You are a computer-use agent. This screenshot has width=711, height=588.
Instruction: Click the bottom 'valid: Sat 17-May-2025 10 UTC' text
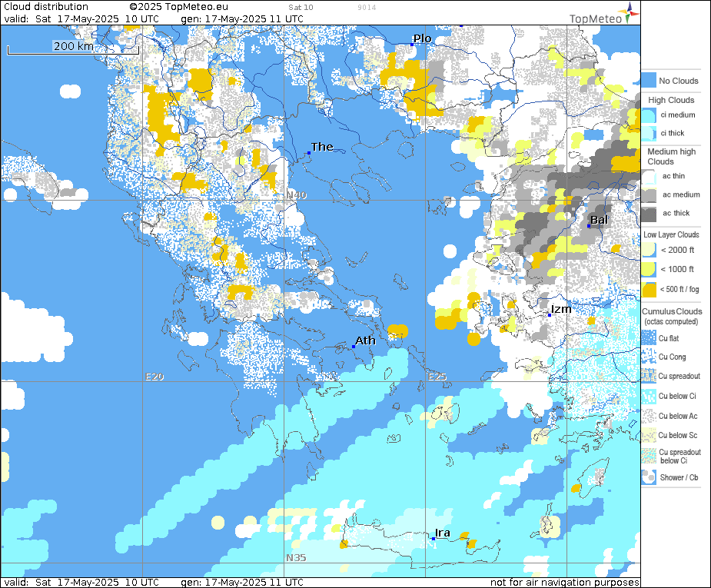(x=81, y=582)
